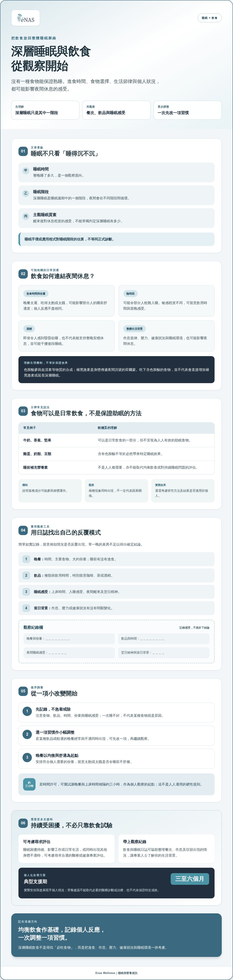Select the 進食時間與份量 tag
Image resolution: width=233 pixels, height=980 pixels.
pos(36,294)
